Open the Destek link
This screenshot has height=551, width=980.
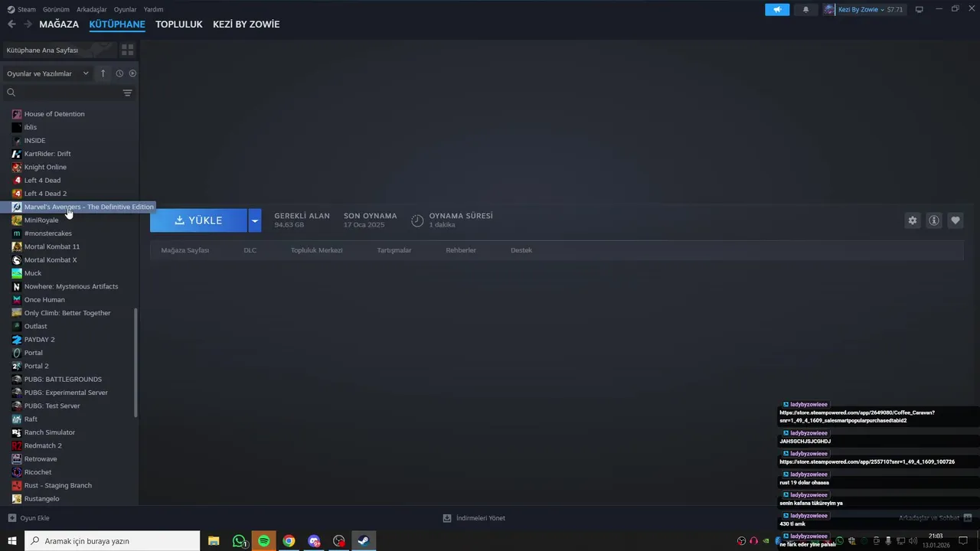tap(521, 250)
